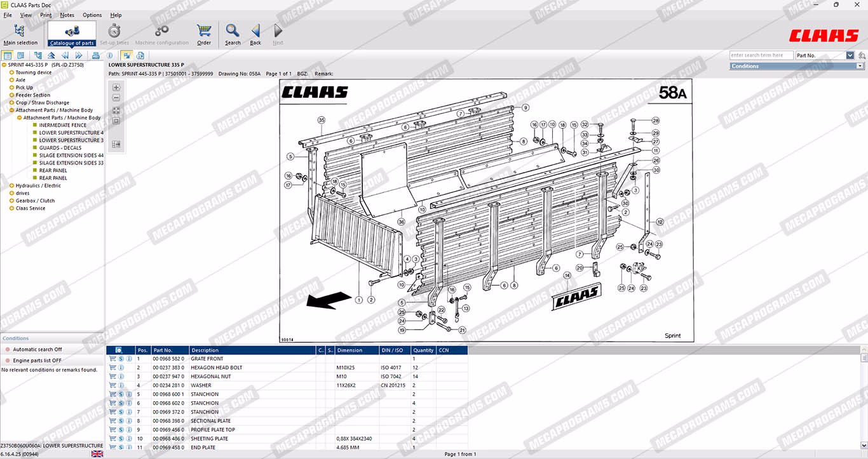Click part number 00 0968 600 1
The width and height of the screenshot is (868, 459).
[168, 394]
